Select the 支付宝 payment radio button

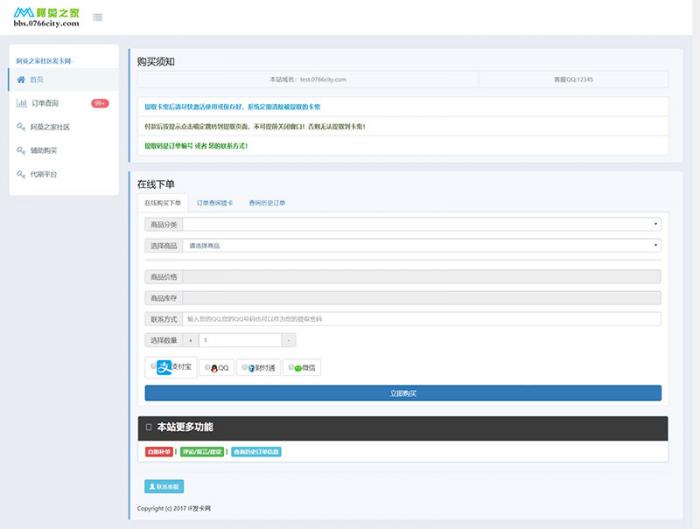[x=153, y=367]
